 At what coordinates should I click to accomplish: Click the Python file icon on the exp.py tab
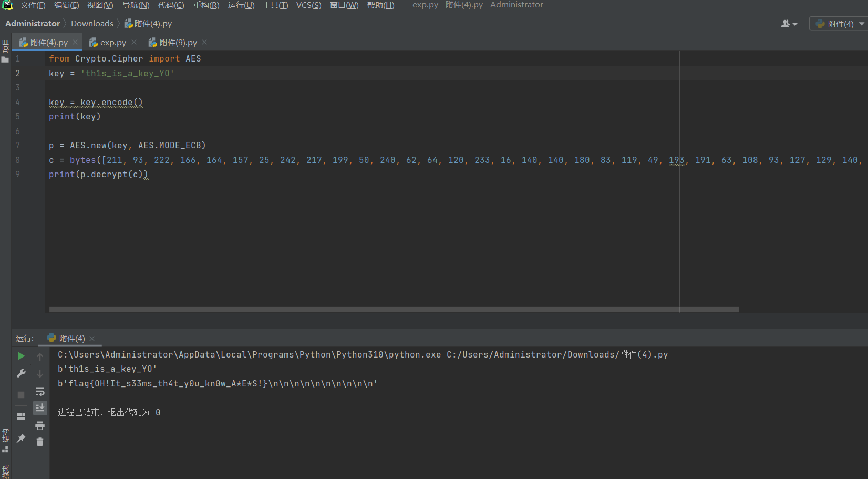[x=94, y=43]
